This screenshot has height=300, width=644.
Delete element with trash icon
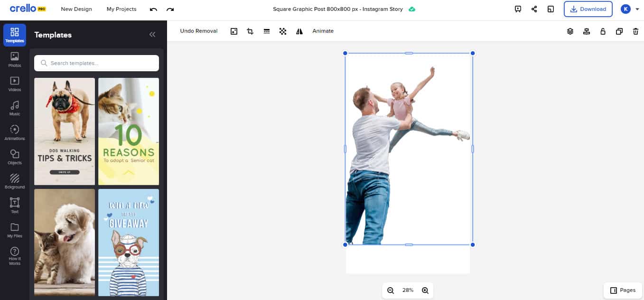[x=635, y=31]
